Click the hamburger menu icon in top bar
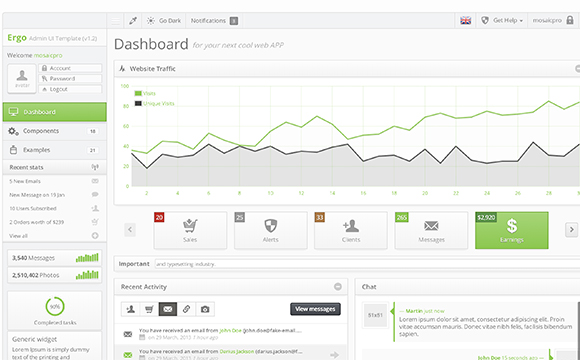580x360 pixels. (x=115, y=21)
